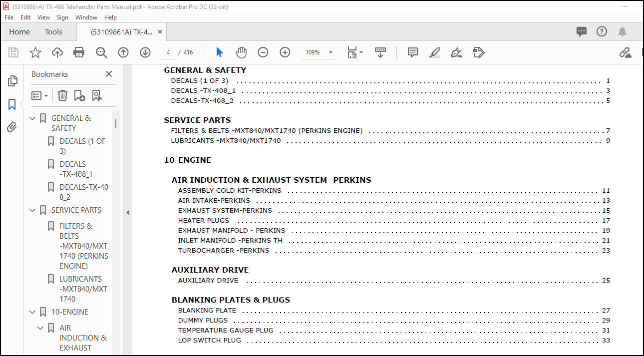Select DECALS -TX-408_1 bookmark
The height and width of the screenshot is (356, 644).
pyautogui.click(x=76, y=169)
